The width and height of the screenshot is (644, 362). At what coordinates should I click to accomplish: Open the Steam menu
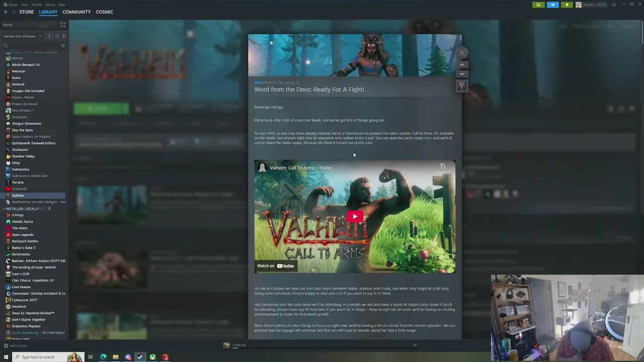tap(11, 5)
